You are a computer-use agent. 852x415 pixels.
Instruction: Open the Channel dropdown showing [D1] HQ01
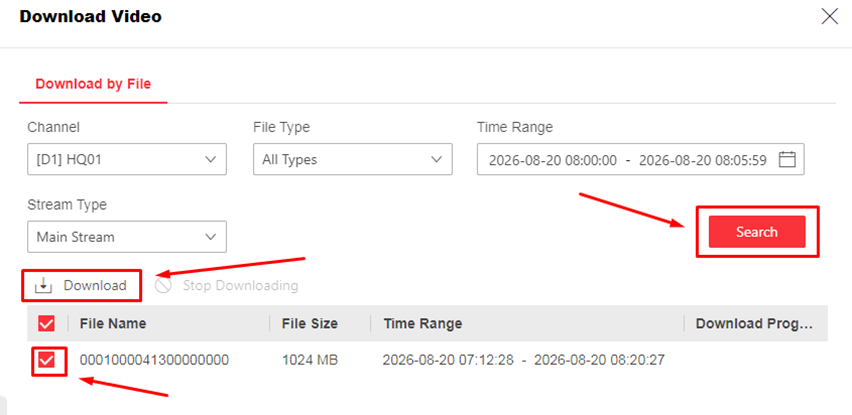coord(127,159)
